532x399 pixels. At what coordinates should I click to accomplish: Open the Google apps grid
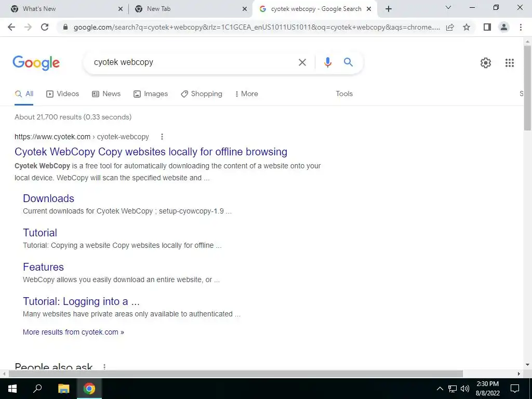(509, 63)
